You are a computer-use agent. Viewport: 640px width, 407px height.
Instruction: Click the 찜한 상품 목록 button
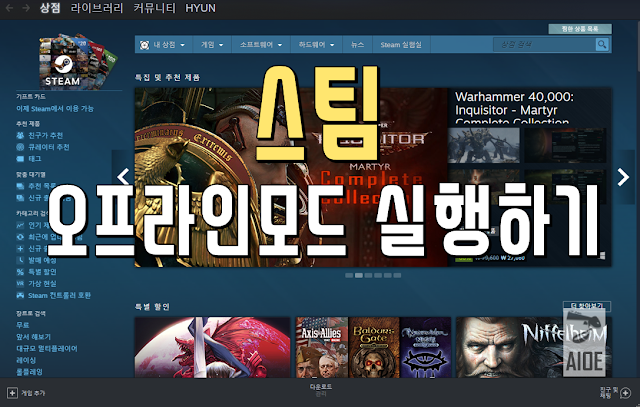tap(580, 29)
